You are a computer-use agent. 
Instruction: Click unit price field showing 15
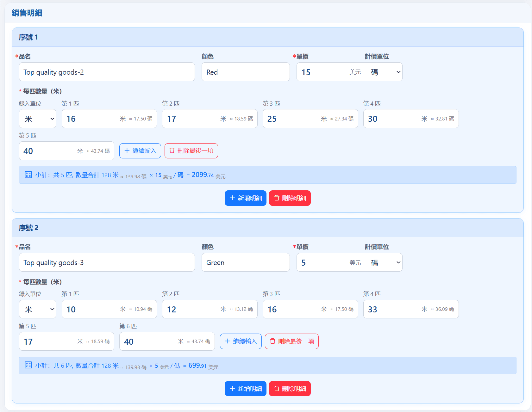point(331,72)
